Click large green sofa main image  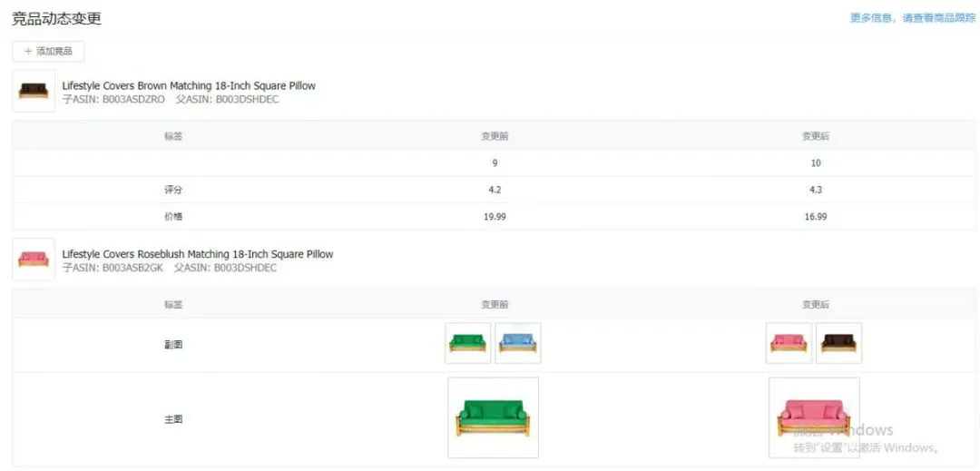(493, 417)
